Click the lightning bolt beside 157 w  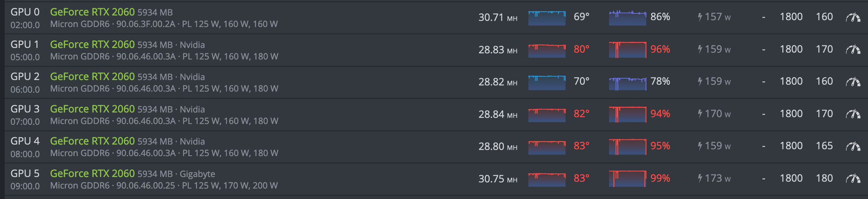[x=700, y=17]
